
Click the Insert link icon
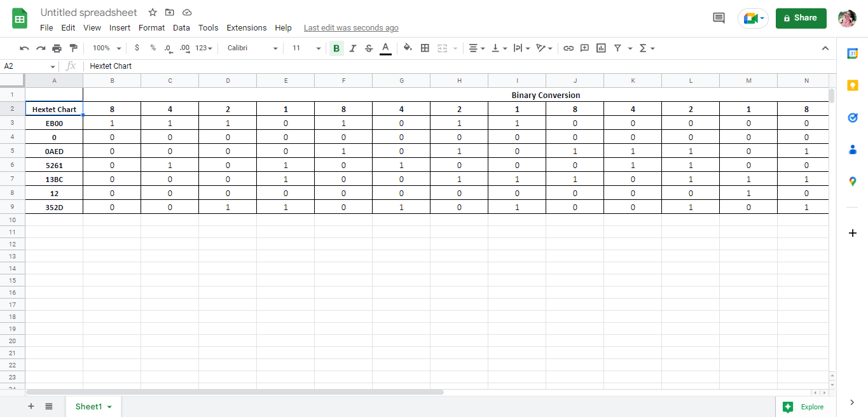[568, 48]
